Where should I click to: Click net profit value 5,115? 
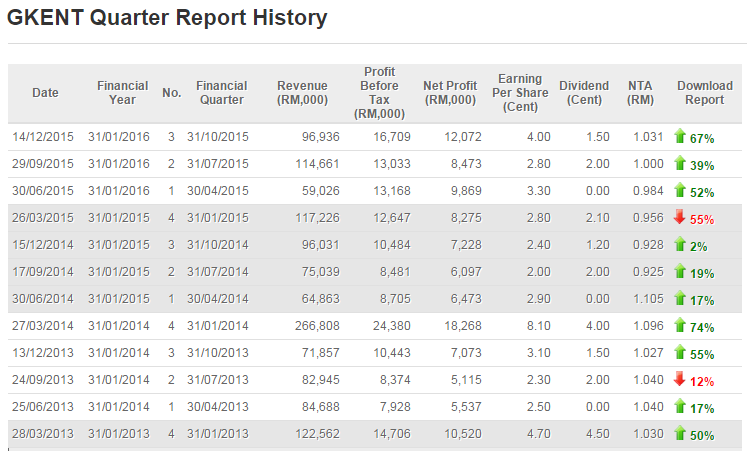tap(466, 380)
